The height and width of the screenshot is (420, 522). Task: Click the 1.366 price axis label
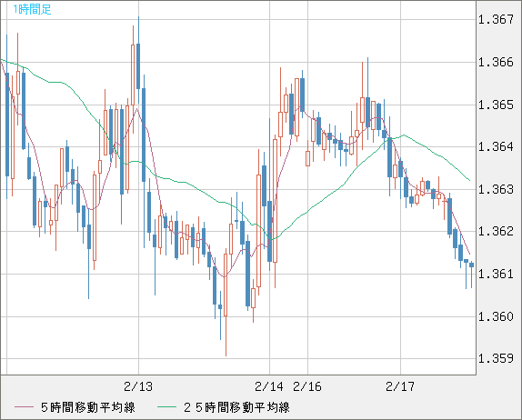(x=496, y=62)
